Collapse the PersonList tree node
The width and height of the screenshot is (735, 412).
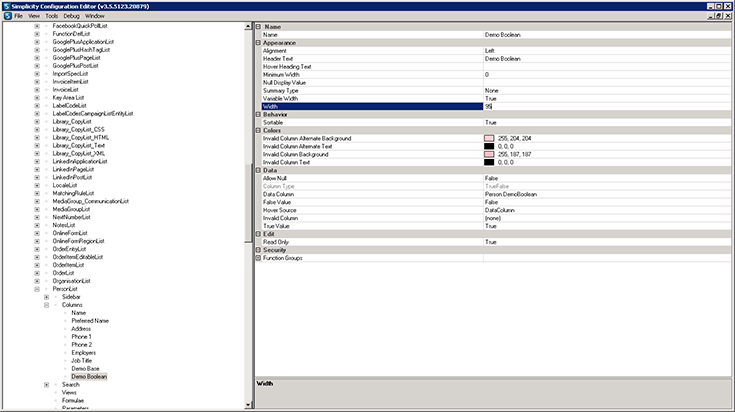tap(37, 289)
